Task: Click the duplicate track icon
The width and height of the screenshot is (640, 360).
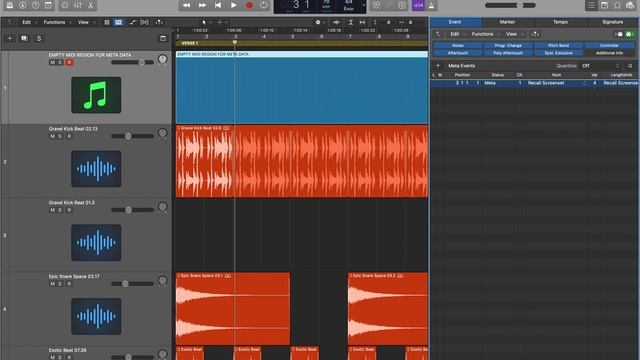Action: click(x=24, y=38)
